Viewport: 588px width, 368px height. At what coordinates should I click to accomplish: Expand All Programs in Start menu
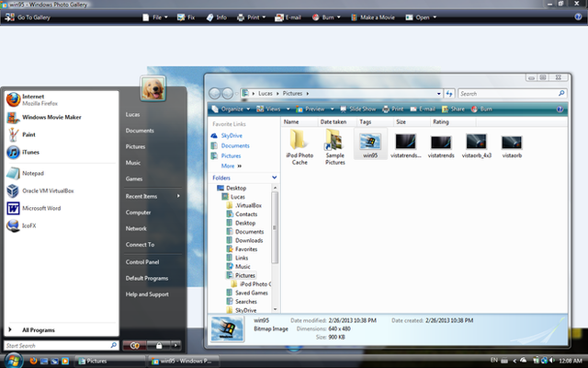coord(62,330)
